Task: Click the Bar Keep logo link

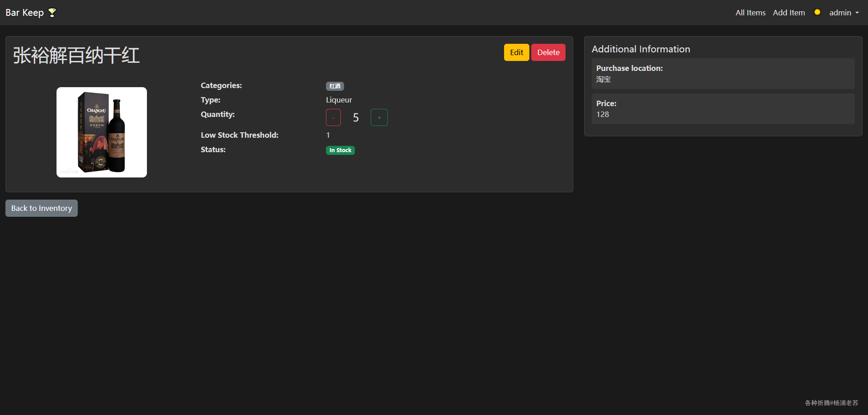Action: pyautogui.click(x=31, y=13)
